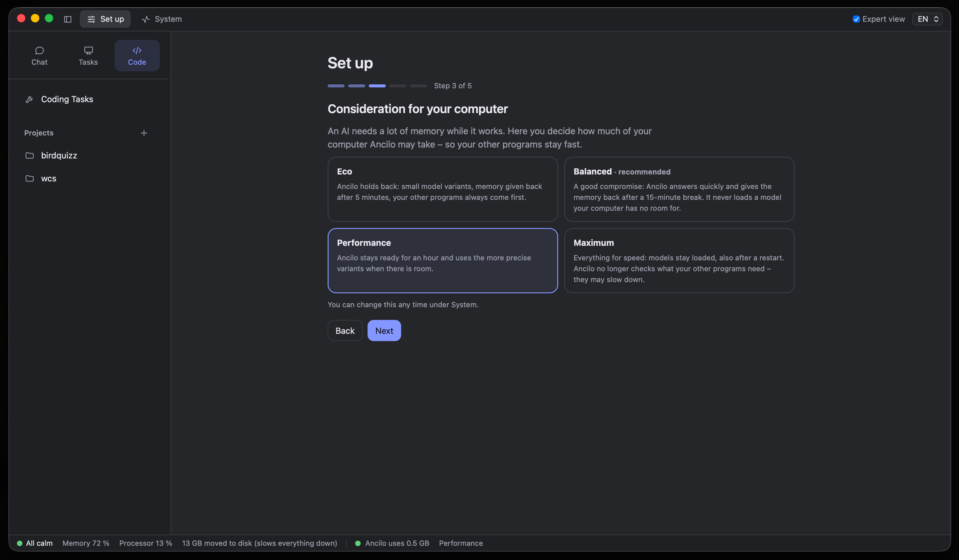Open the birdquizz project
Image resolution: width=959 pixels, height=560 pixels.
tap(88, 156)
